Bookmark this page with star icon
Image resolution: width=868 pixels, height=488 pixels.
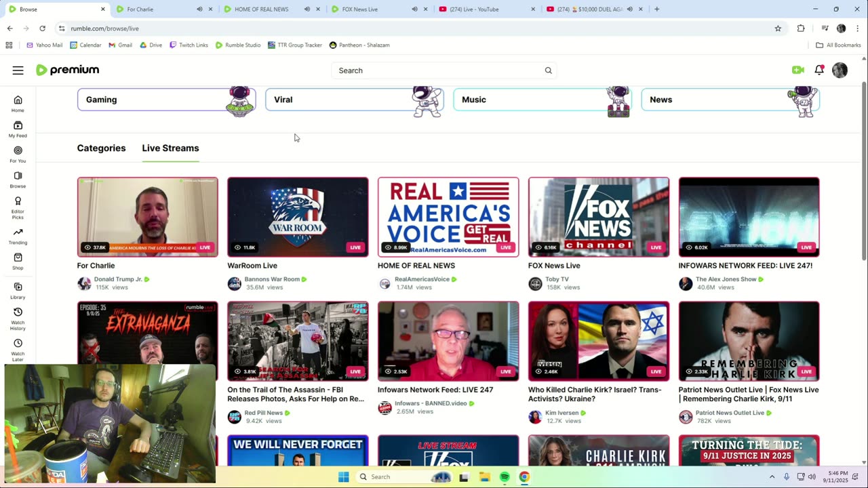[778, 28]
